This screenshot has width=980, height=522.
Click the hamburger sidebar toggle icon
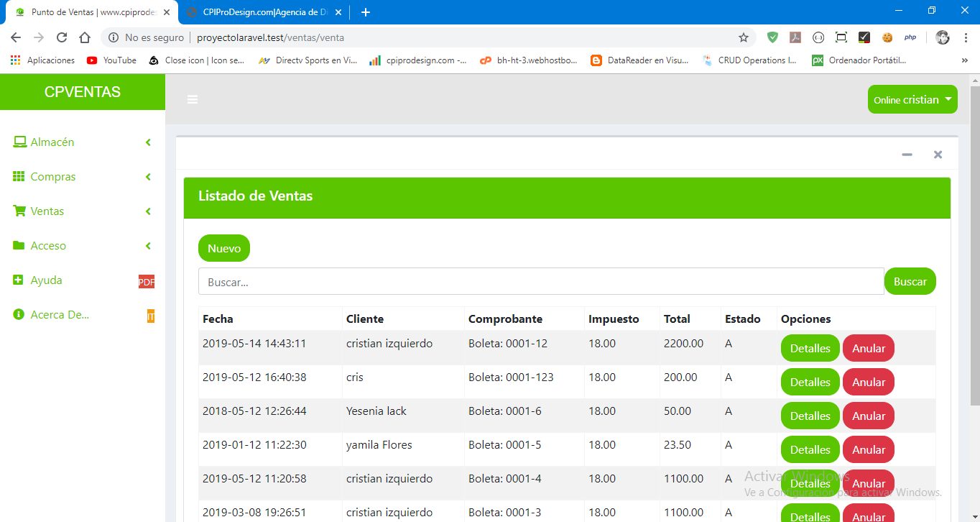click(x=193, y=99)
